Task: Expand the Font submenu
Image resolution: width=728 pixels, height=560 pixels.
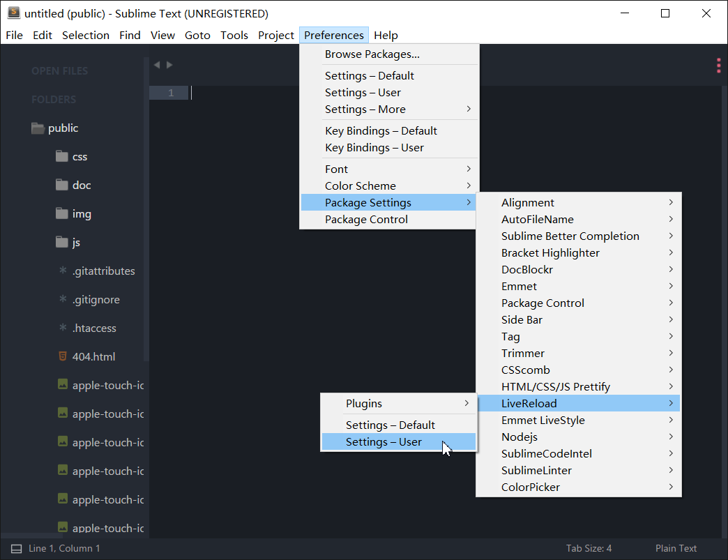Action: [389, 169]
